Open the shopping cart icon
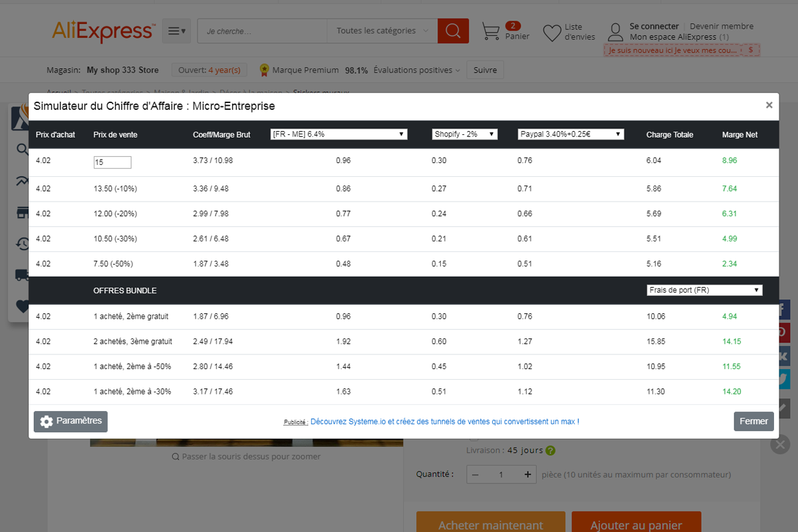 pos(491,31)
